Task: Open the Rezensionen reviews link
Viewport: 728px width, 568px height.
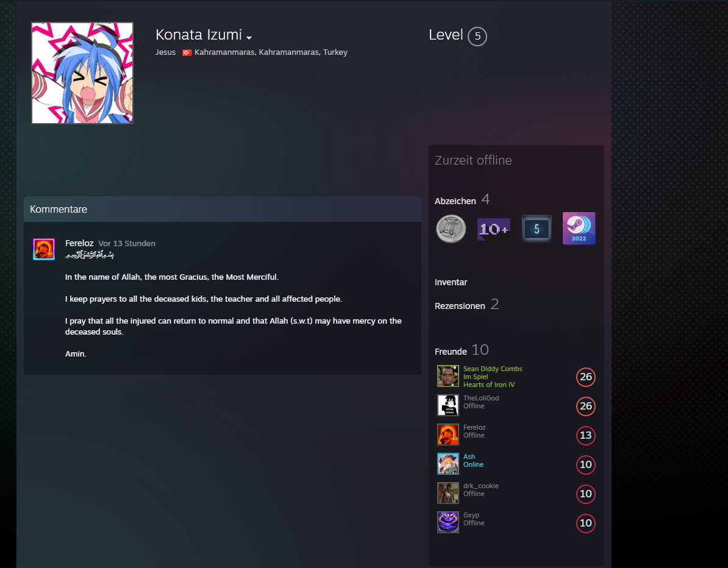Action: [460, 306]
